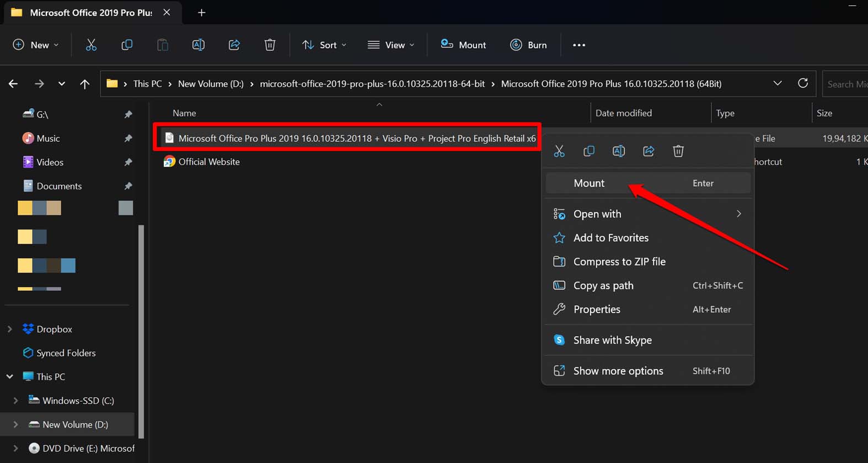Click the Cut icon in the toolbar
The height and width of the screenshot is (463, 868).
[x=91, y=45]
